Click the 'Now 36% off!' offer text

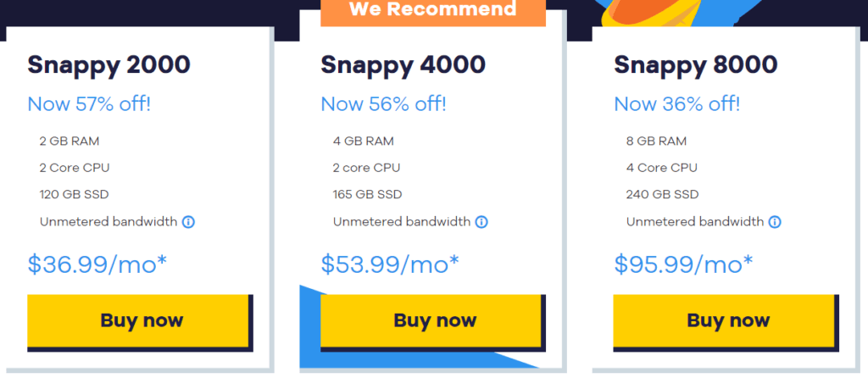pos(676,104)
